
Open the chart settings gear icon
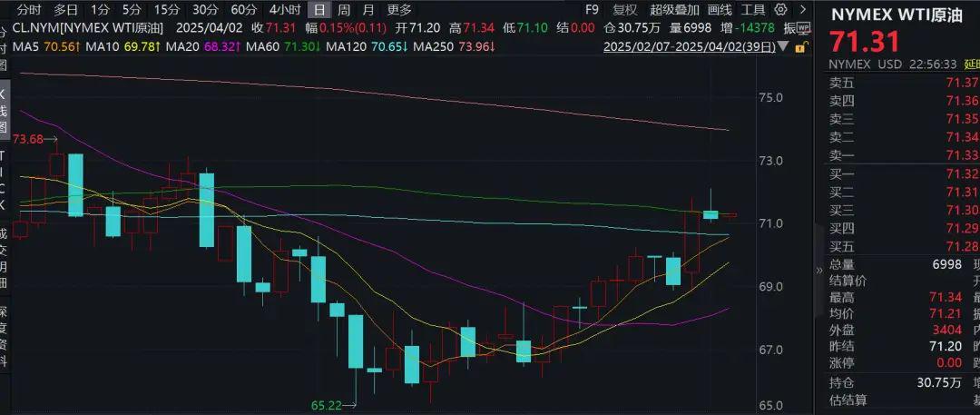[780, 9]
